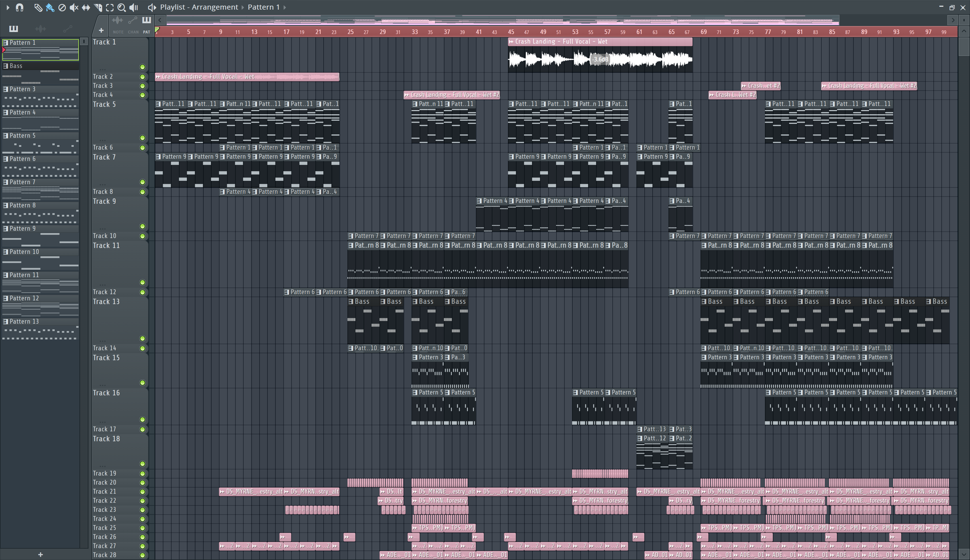Click the -3.6dB gain label on the vocal clip
Image resolution: width=970 pixels, height=560 pixels.
tap(600, 59)
